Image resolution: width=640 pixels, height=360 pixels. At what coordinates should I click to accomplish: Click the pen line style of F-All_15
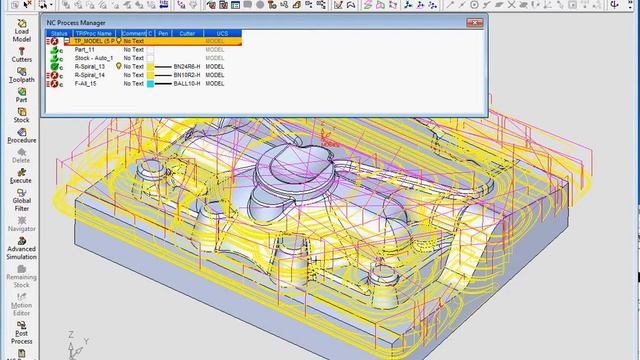(x=163, y=84)
